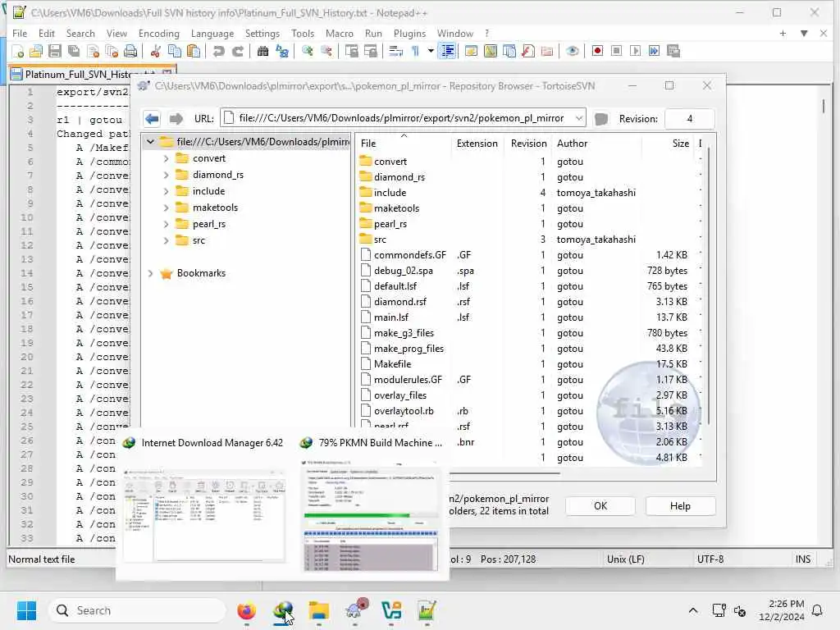
Task: Click the Copy icon in Notepad++ toolbar
Action: pyautogui.click(x=175, y=51)
